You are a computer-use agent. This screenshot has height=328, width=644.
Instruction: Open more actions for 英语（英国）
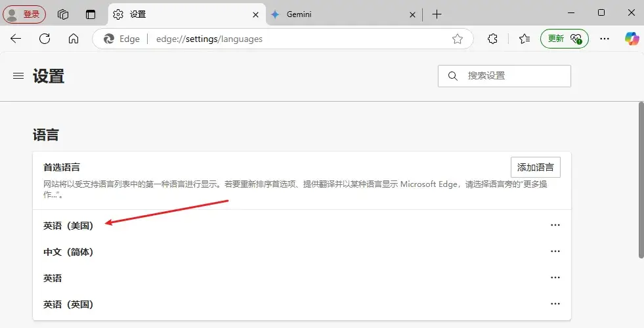point(555,304)
